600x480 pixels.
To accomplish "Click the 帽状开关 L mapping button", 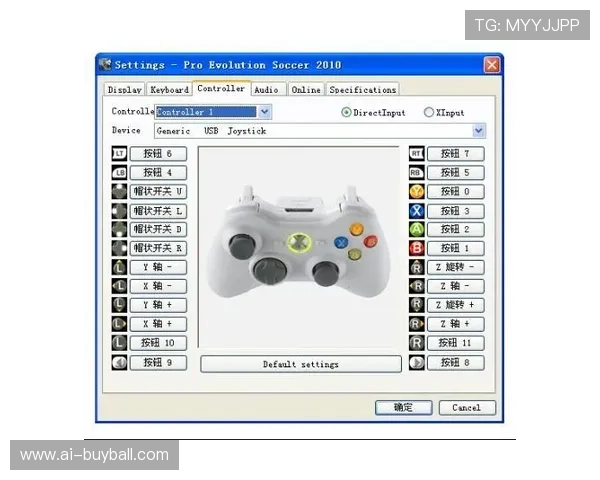I will 158,211.
